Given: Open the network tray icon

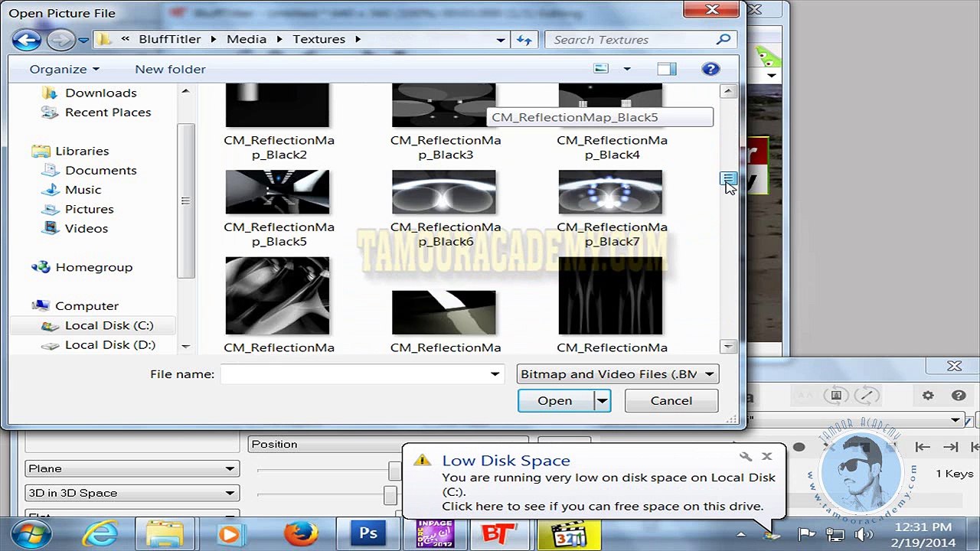Looking at the screenshot, I should (x=835, y=535).
